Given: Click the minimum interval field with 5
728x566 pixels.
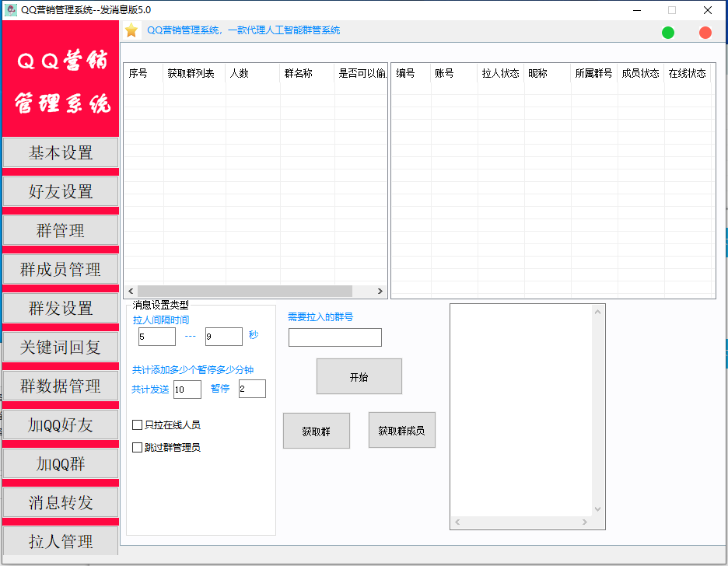Looking at the screenshot, I should coord(157,337).
